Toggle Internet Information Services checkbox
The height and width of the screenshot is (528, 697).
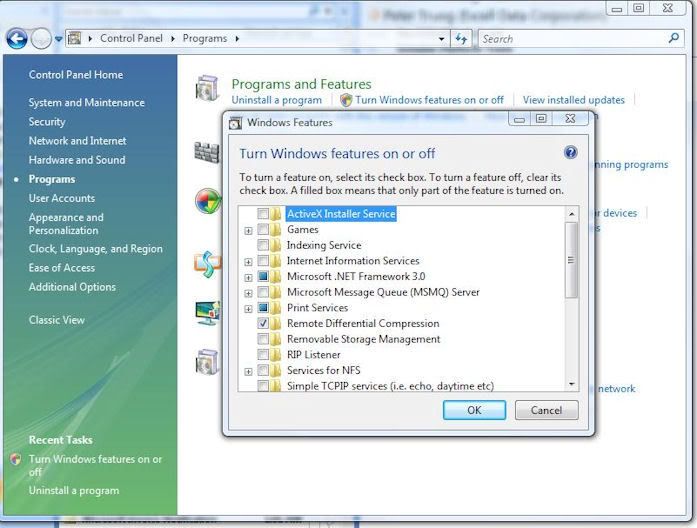coord(263,261)
